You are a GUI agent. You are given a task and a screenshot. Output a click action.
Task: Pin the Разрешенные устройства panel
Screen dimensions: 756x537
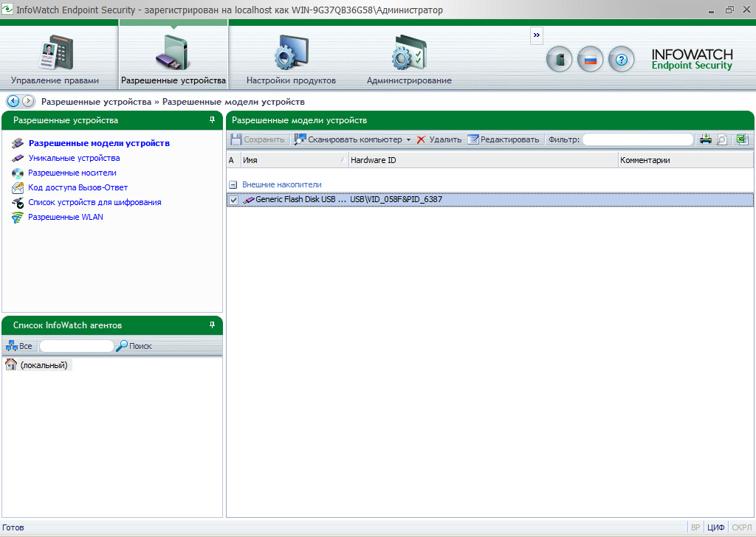[212, 120]
